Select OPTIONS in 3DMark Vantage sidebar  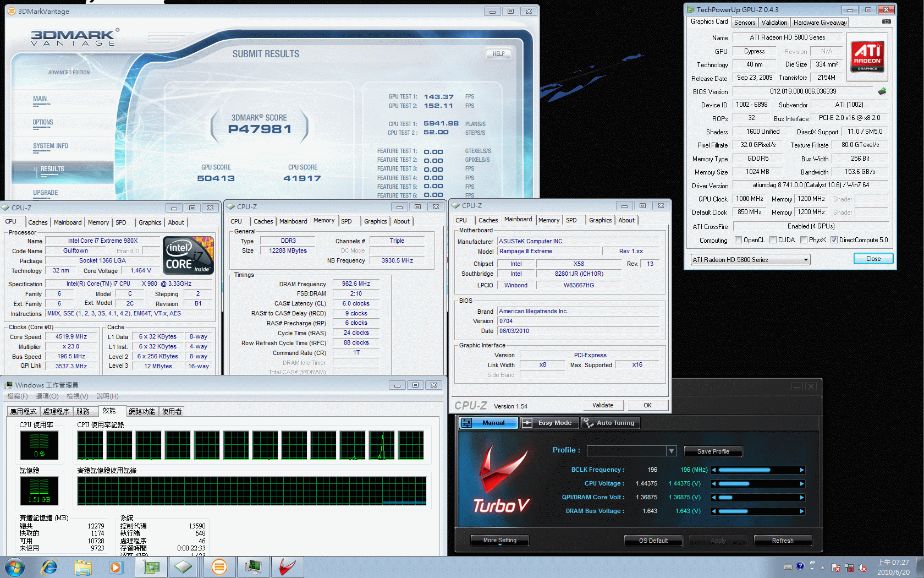click(x=43, y=122)
